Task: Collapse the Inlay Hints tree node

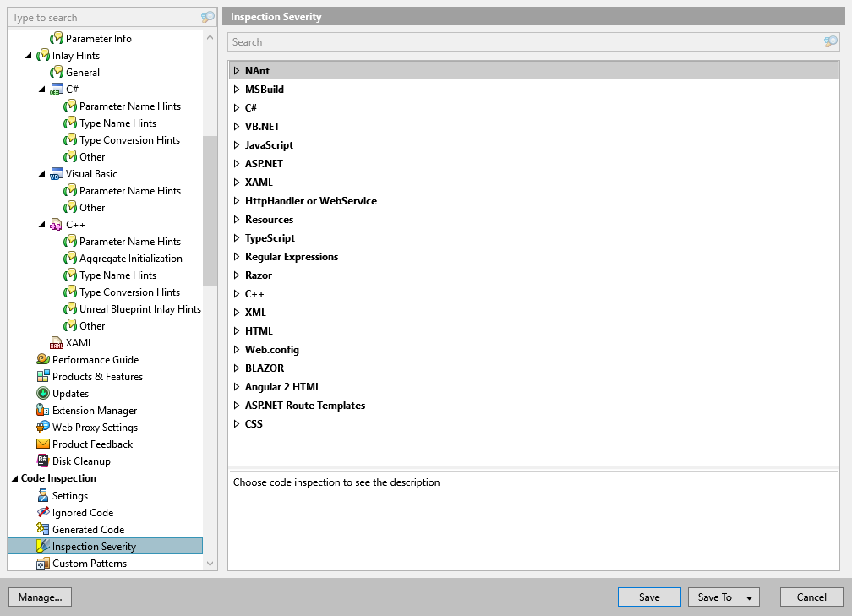Action: (x=29, y=56)
